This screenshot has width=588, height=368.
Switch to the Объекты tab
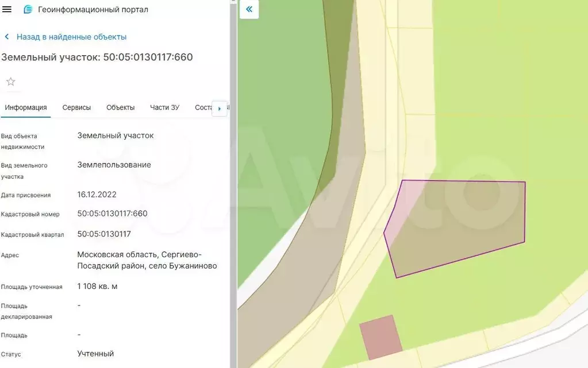[120, 107]
